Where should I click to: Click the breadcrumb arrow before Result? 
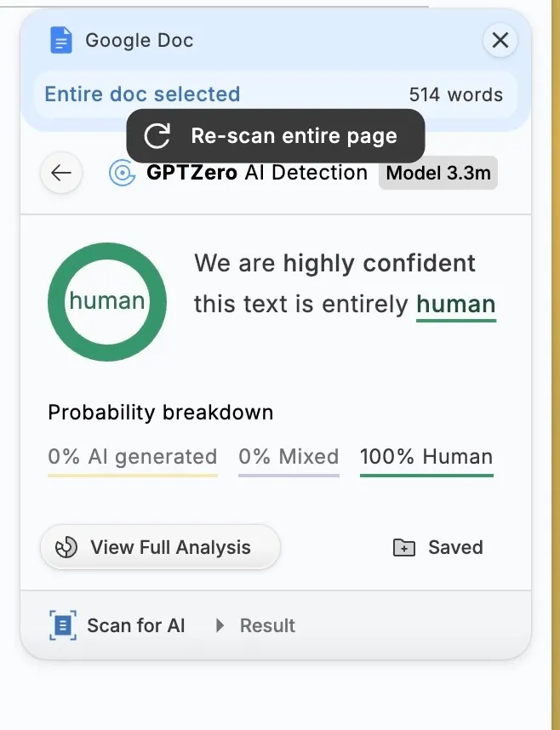click(x=220, y=626)
